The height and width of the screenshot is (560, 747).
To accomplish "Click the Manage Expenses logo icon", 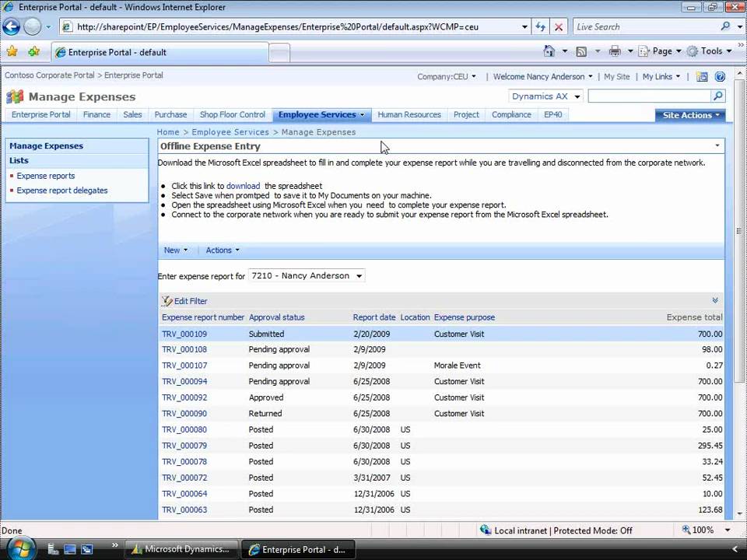I will click(15, 96).
